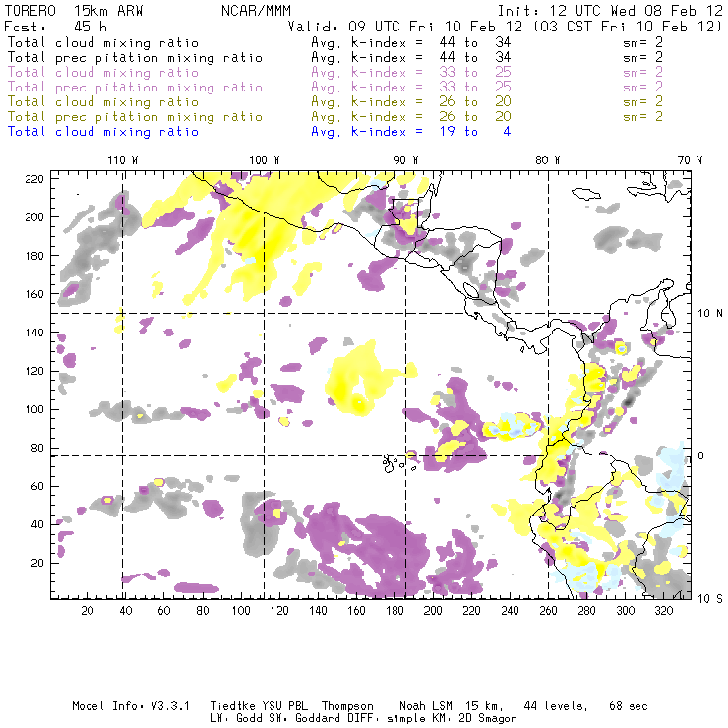728x728 pixels.
Task: Click the blue 'Total cloud mixing ratio' legend row
Action: (x=259, y=132)
